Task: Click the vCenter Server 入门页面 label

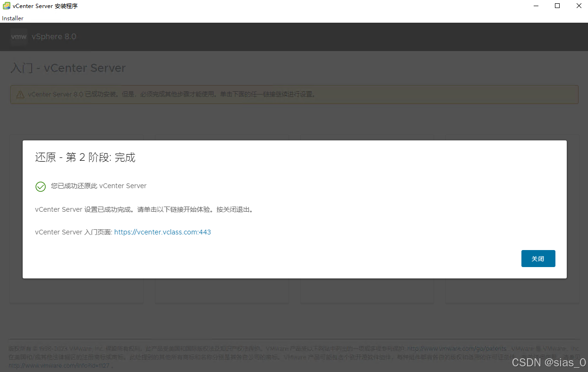Action: 74,232
